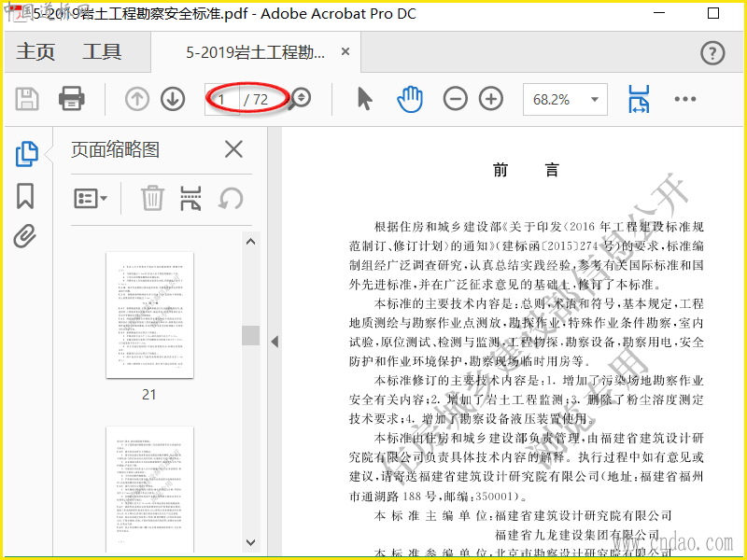Click the Save file icon
The width and height of the screenshot is (747, 560).
pyautogui.click(x=27, y=99)
